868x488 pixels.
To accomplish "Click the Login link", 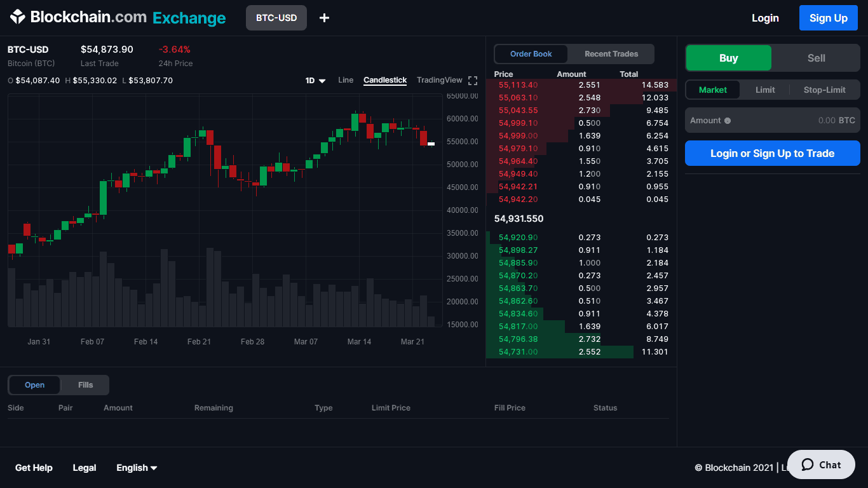I will [765, 18].
